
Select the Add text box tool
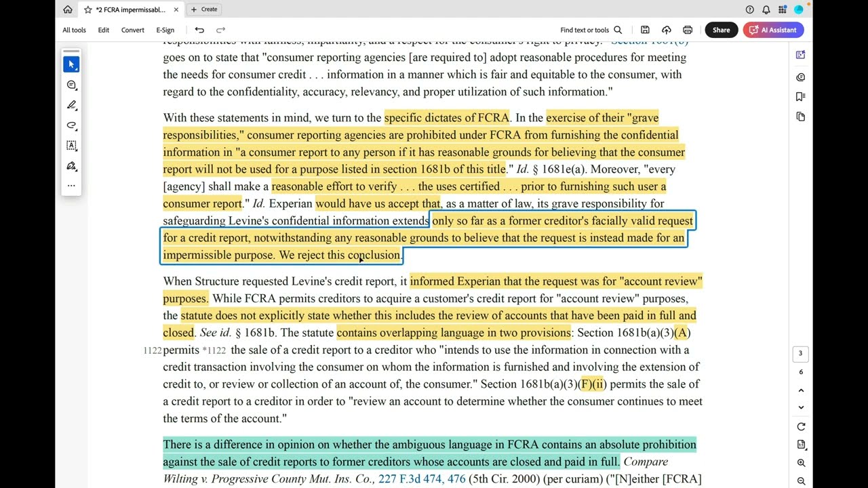71,145
